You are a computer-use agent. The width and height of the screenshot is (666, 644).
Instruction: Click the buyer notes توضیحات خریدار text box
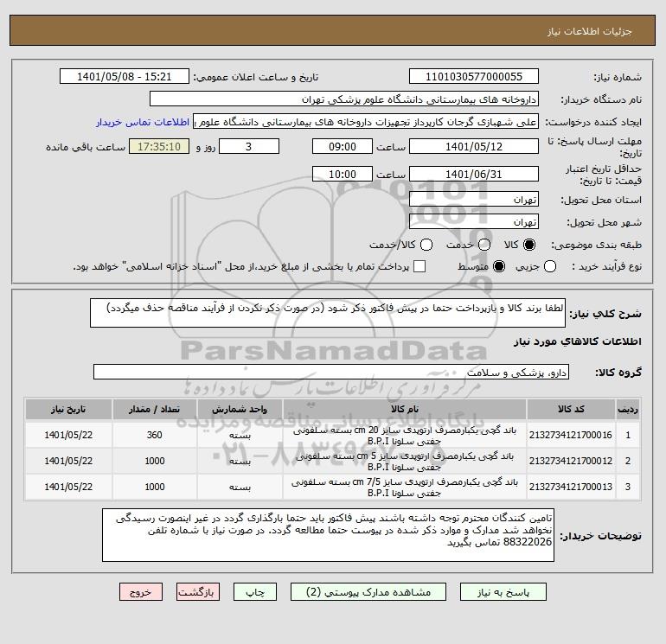click(328, 535)
